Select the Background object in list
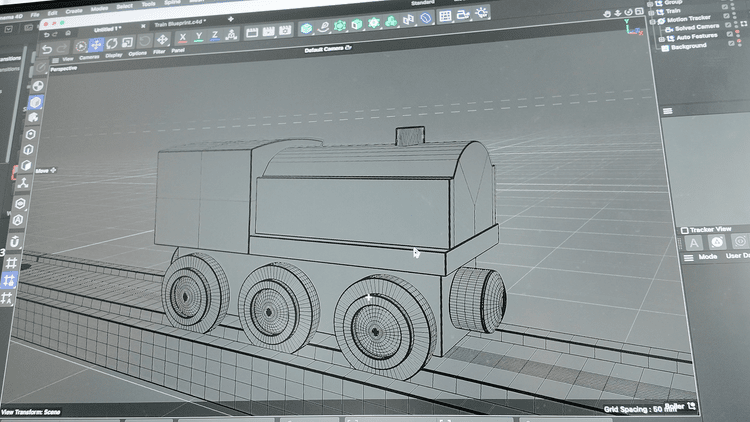The width and height of the screenshot is (750, 422). pyautogui.click(x=688, y=46)
